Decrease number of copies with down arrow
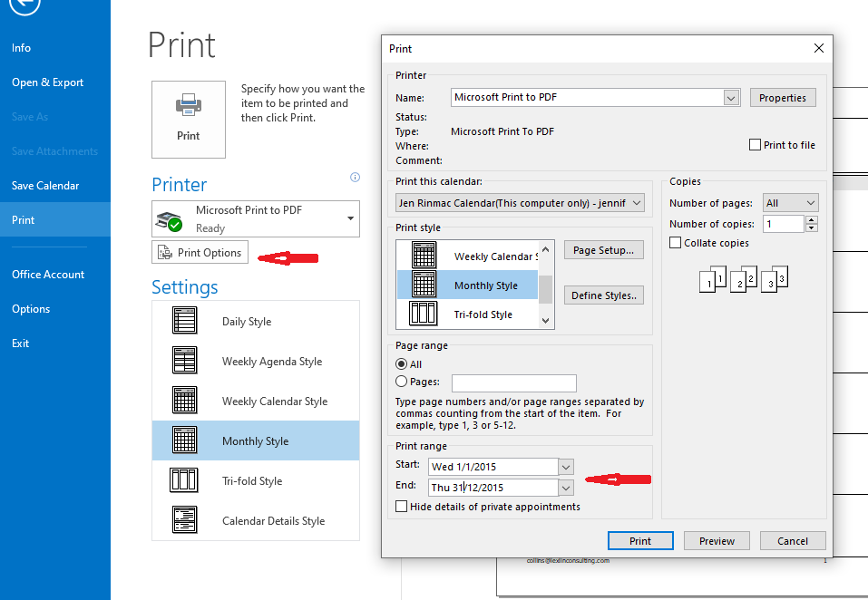This screenshot has height=600, width=868. [812, 227]
